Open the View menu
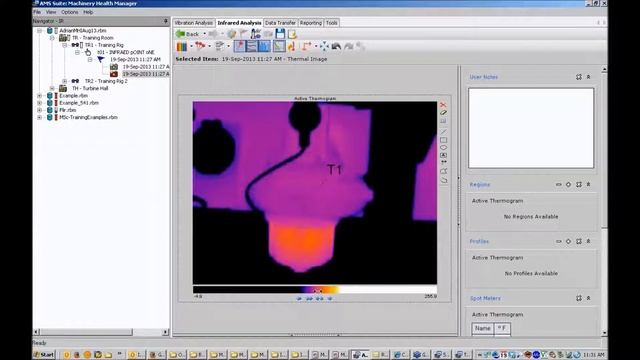Screen dimensions: 640x360 coord(51,12)
